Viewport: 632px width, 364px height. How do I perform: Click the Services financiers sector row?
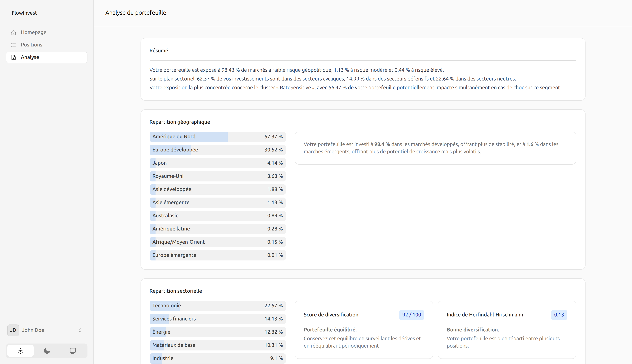coord(218,319)
